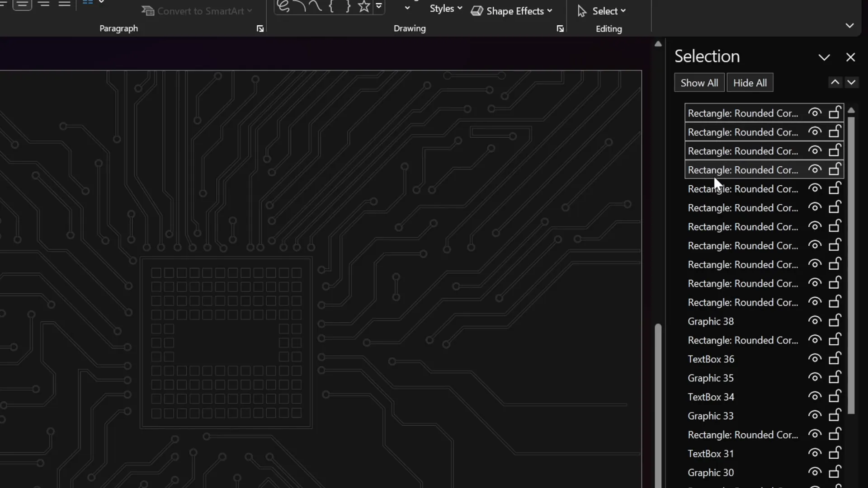Select Graphic 30 in the object list
This screenshot has width=868, height=488.
coord(711,473)
